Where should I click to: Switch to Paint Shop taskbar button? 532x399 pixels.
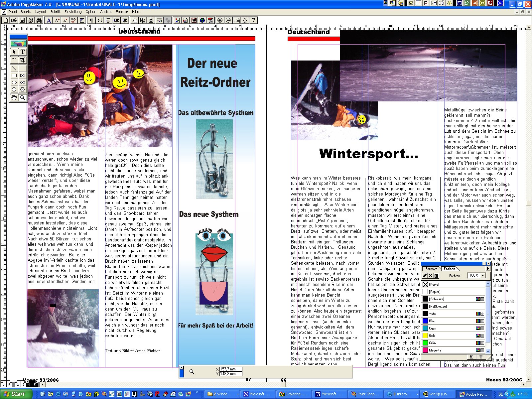pos(365,394)
